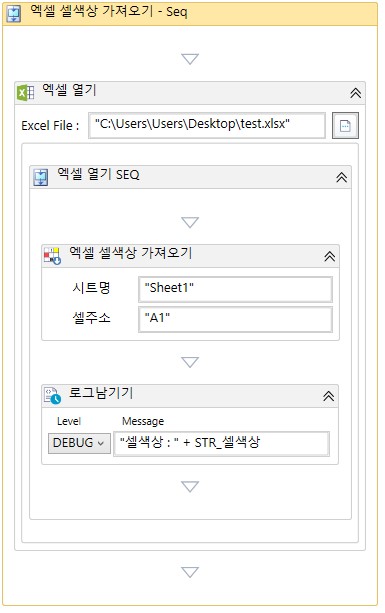Click the Message label

(x=143, y=421)
